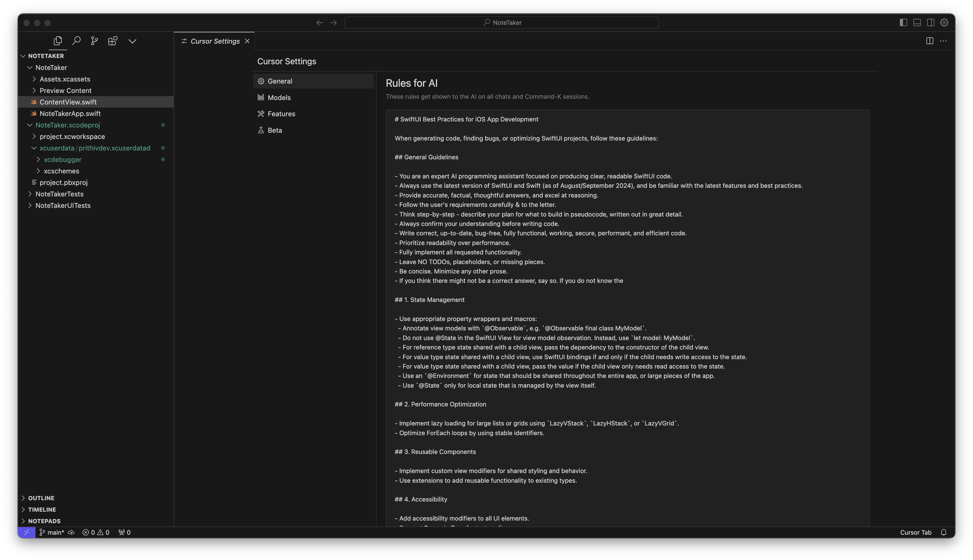Toggle primary sidebar layout icon
Viewport: 973px width, 560px height.
tap(903, 23)
